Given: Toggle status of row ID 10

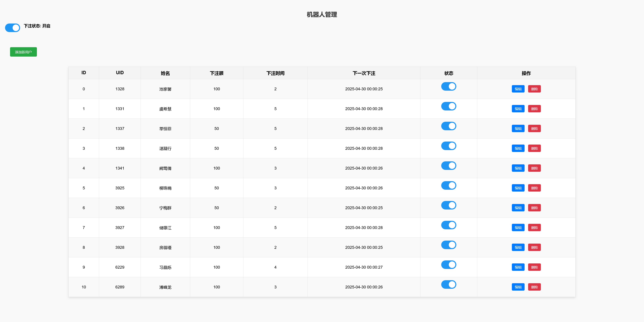Looking at the screenshot, I should pos(448,284).
